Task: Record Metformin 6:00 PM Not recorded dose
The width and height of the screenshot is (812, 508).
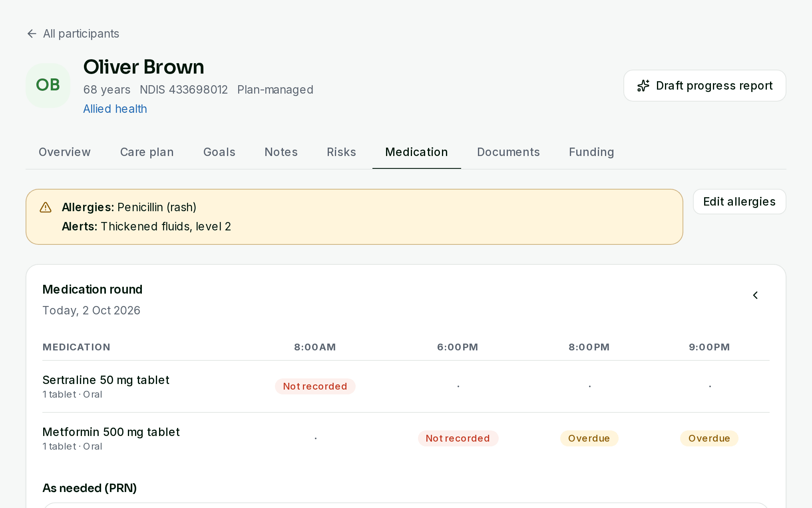Action: (458, 438)
